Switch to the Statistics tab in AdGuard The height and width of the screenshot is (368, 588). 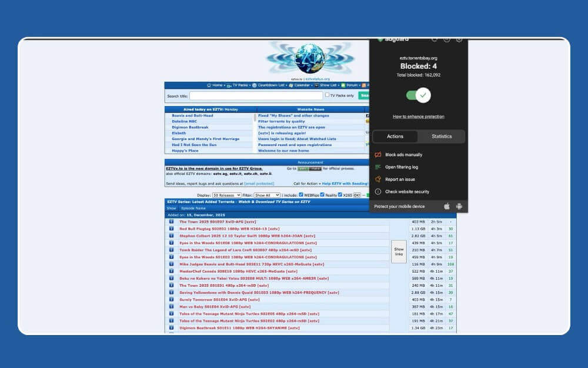tap(442, 136)
